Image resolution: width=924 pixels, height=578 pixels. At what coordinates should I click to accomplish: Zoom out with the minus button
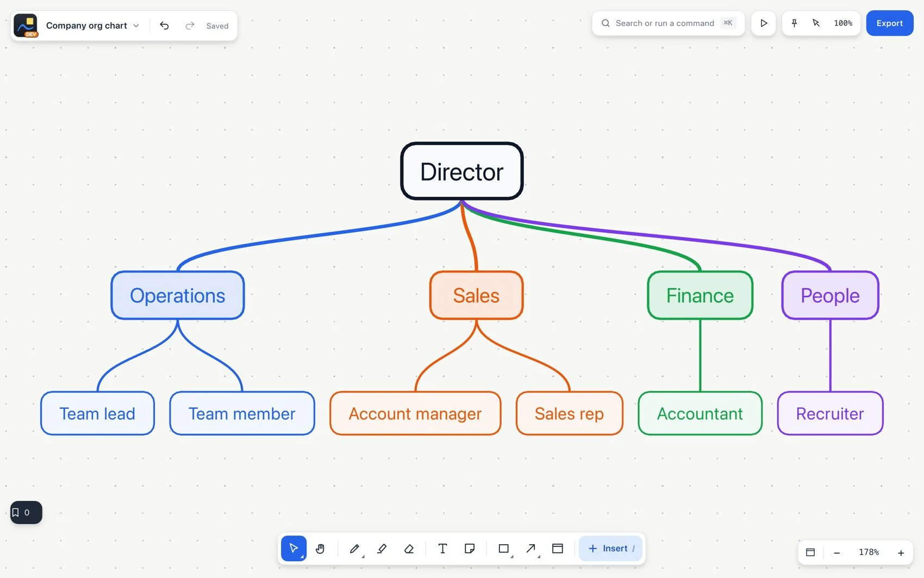click(837, 552)
